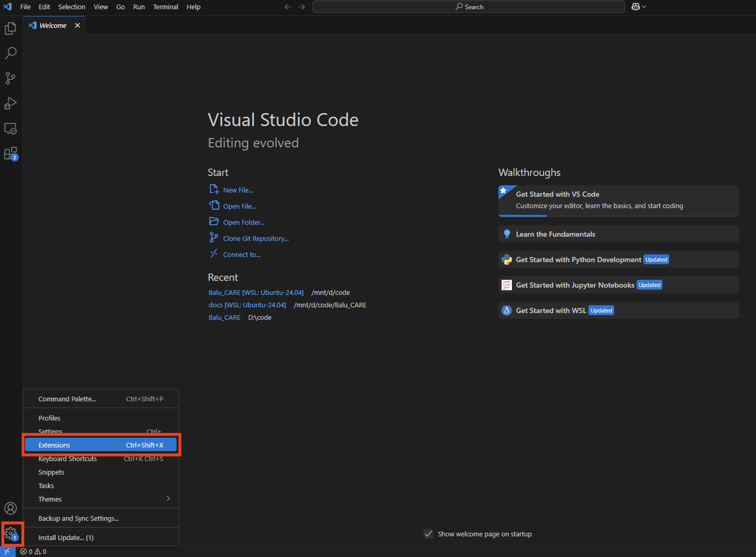The image size is (756, 557).
Task: Click the Connect to link
Action: coord(241,255)
